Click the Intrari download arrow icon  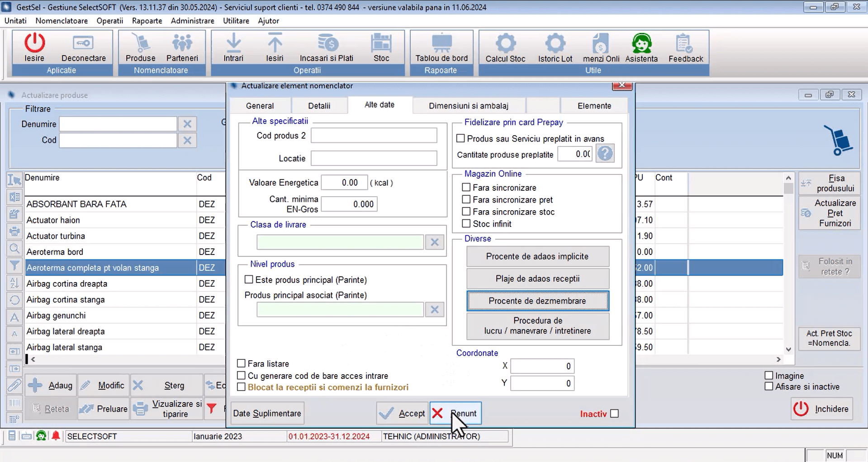click(x=233, y=44)
